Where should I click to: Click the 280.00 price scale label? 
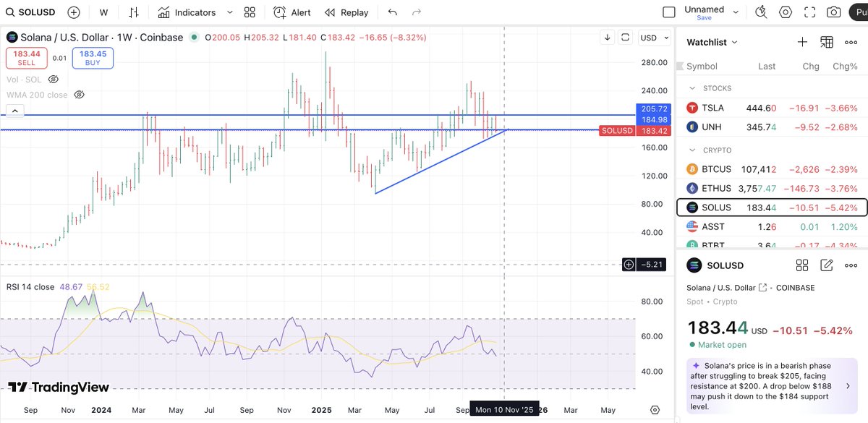655,63
